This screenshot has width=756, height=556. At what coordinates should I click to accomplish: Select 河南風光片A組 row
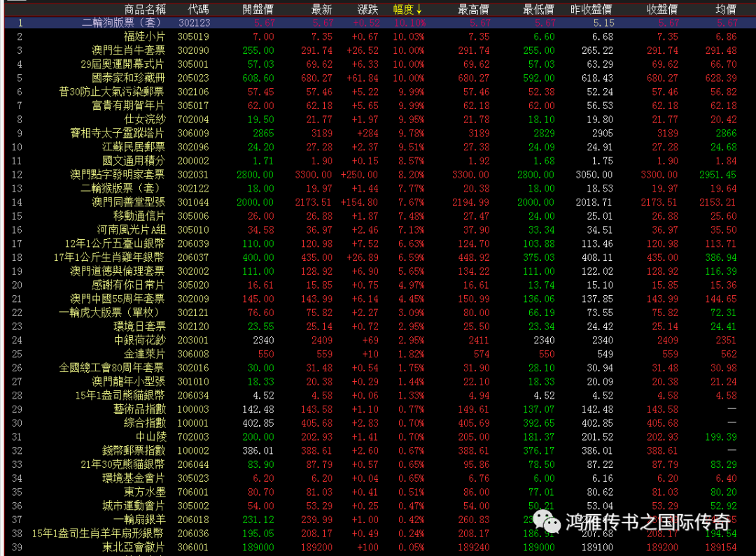tap(380, 230)
